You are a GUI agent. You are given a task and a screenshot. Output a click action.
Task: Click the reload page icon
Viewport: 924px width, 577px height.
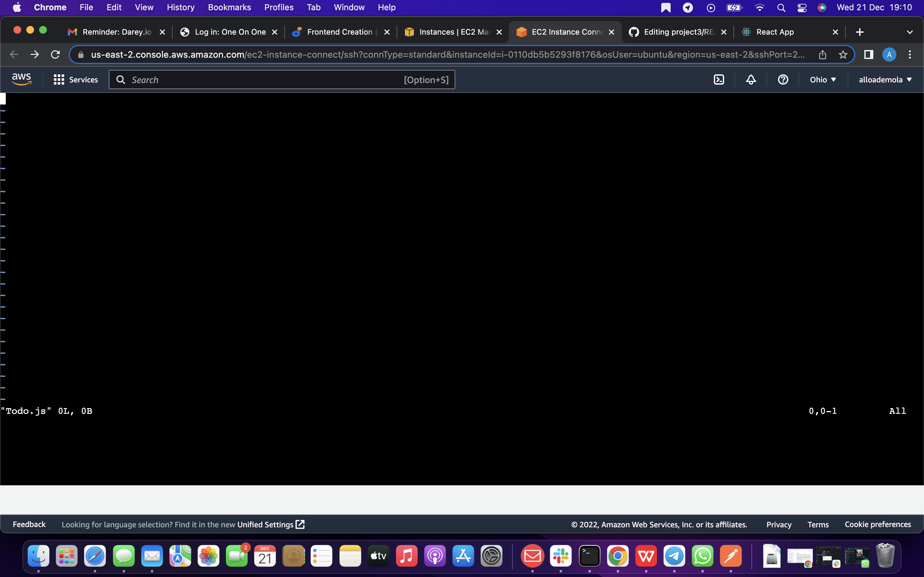(x=55, y=54)
